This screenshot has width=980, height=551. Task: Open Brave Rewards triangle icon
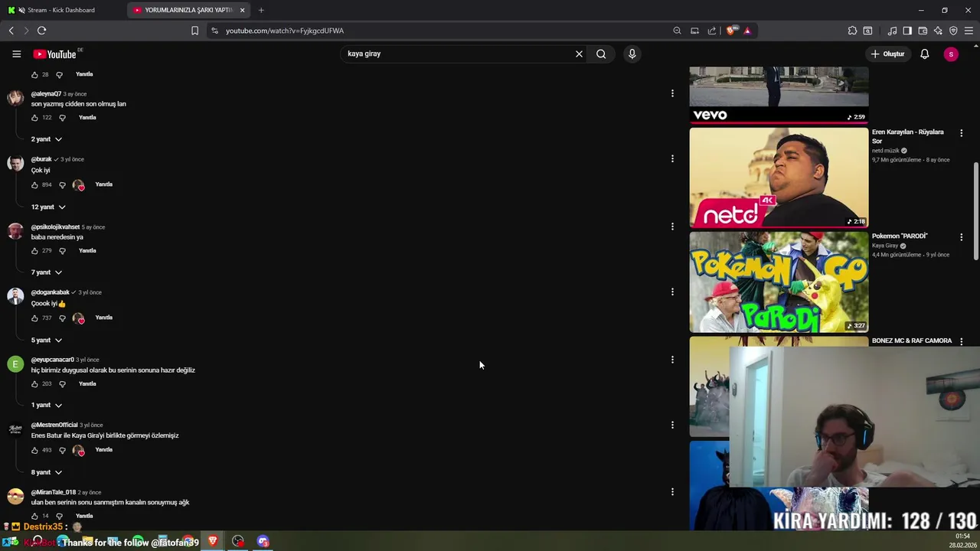pyautogui.click(x=747, y=31)
